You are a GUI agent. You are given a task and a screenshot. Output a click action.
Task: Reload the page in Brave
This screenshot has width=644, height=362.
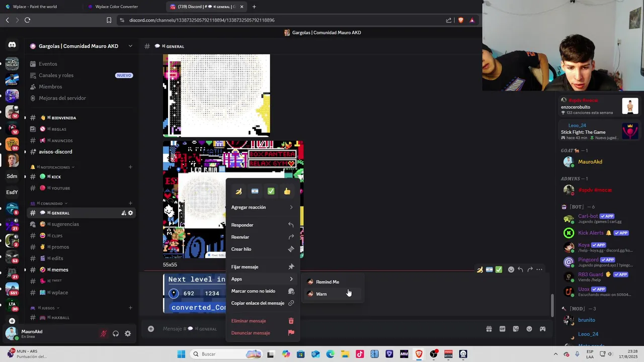pos(27,20)
